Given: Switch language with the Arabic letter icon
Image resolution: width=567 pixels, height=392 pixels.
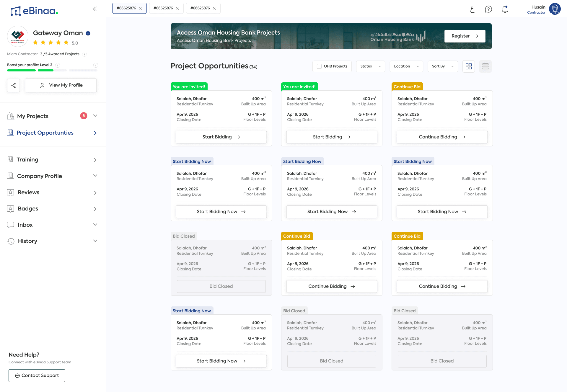Looking at the screenshot, I should (x=472, y=9).
